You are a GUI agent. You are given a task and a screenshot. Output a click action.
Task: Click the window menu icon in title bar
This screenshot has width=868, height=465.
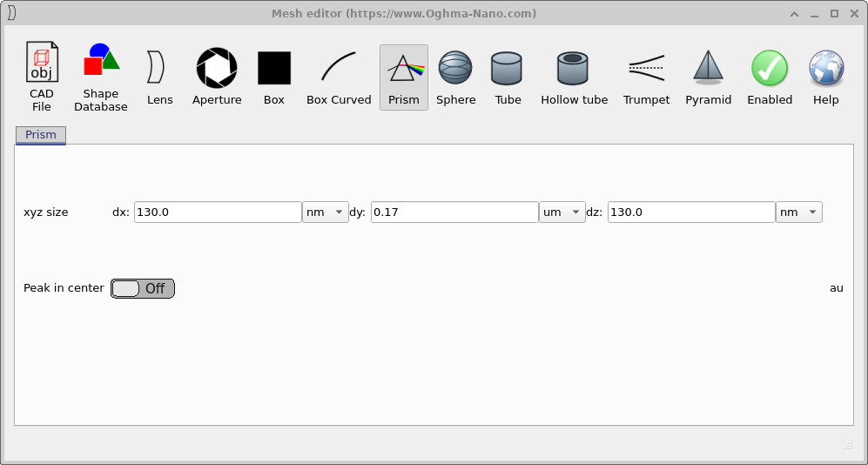pos(11,13)
